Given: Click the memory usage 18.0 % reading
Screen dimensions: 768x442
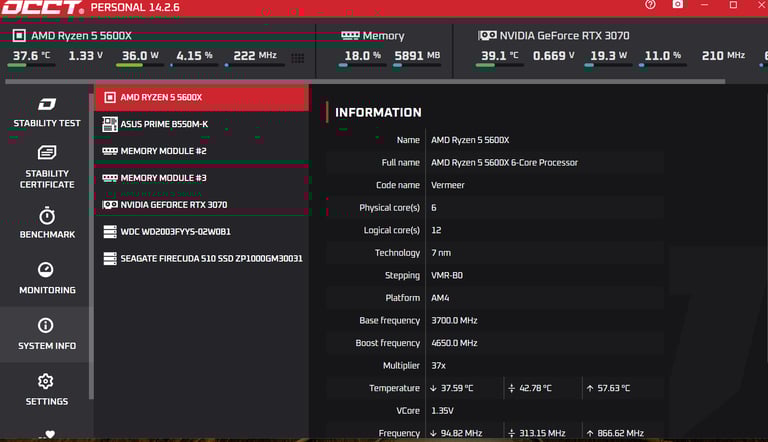Looking at the screenshot, I should coord(362,56).
